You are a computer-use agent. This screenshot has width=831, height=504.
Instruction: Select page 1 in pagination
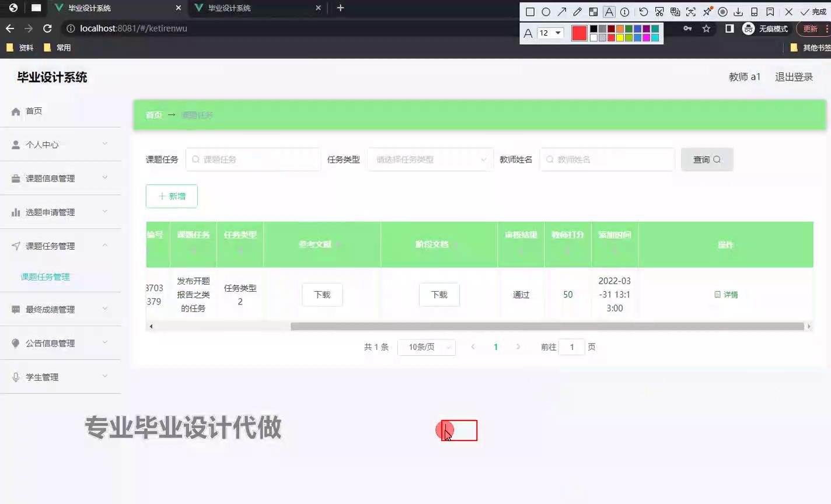point(495,347)
